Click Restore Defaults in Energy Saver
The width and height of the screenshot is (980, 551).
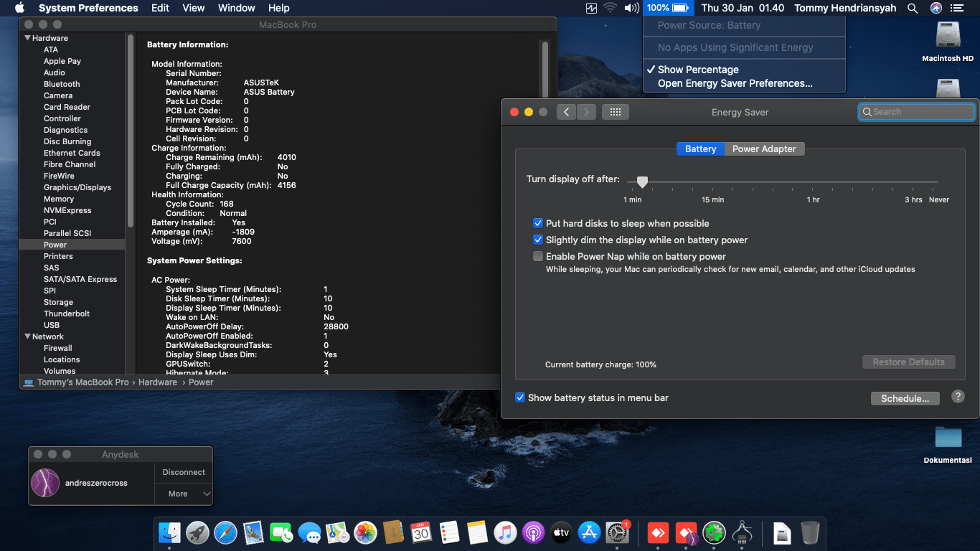point(909,362)
